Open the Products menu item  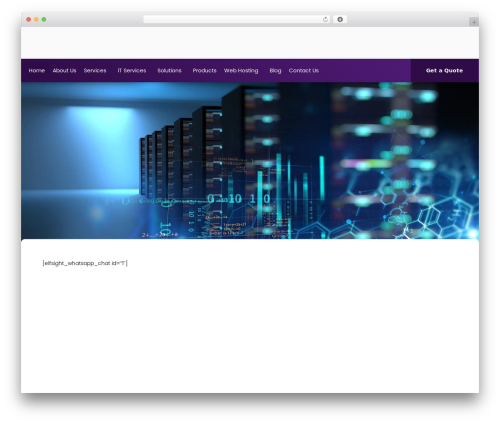pos(204,70)
